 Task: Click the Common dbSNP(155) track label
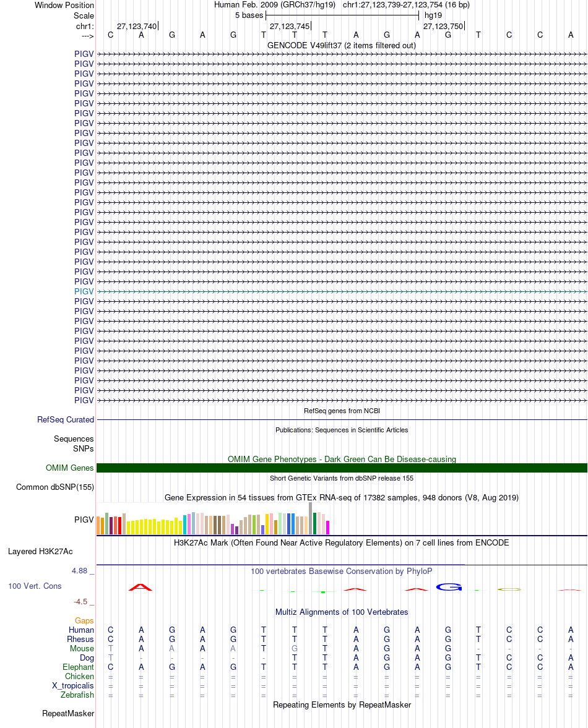click(55, 487)
